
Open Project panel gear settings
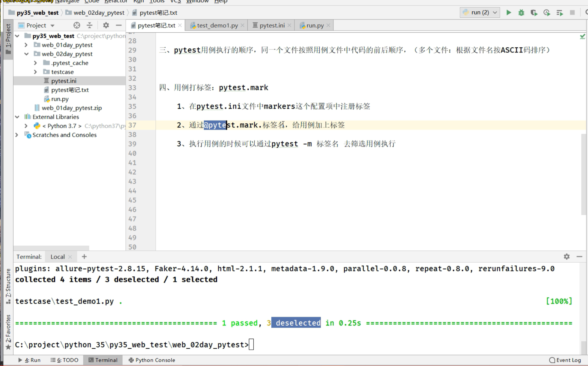[x=106, y=25]
